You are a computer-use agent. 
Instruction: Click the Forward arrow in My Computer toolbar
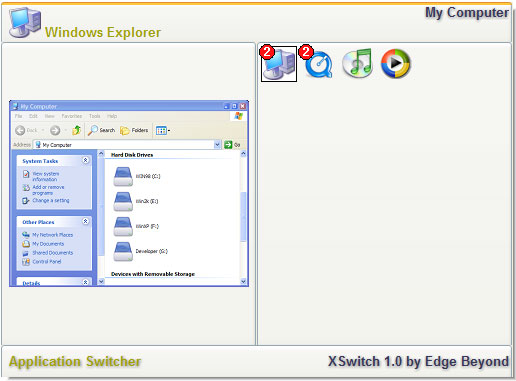tap(55, 130)
